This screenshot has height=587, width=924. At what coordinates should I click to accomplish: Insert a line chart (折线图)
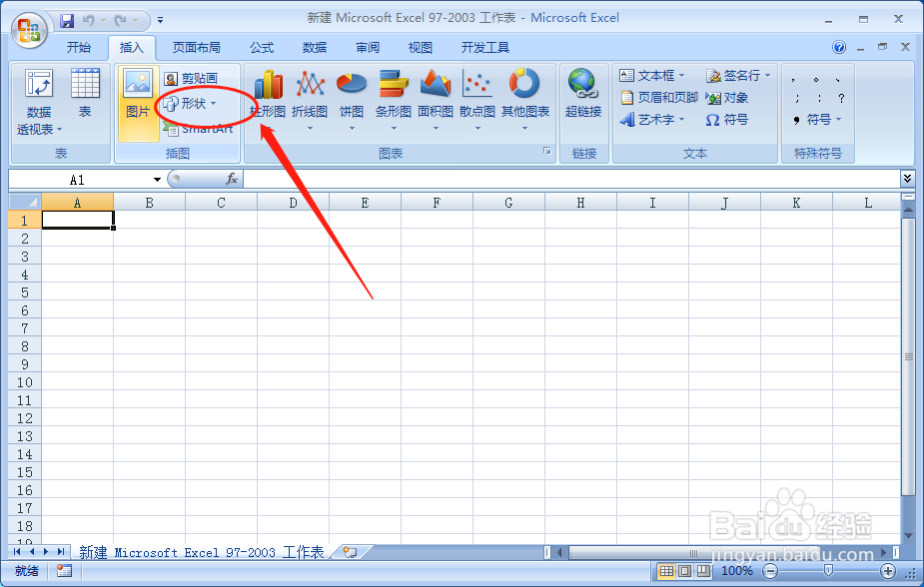pyautogui.click(x=310, y=100)
